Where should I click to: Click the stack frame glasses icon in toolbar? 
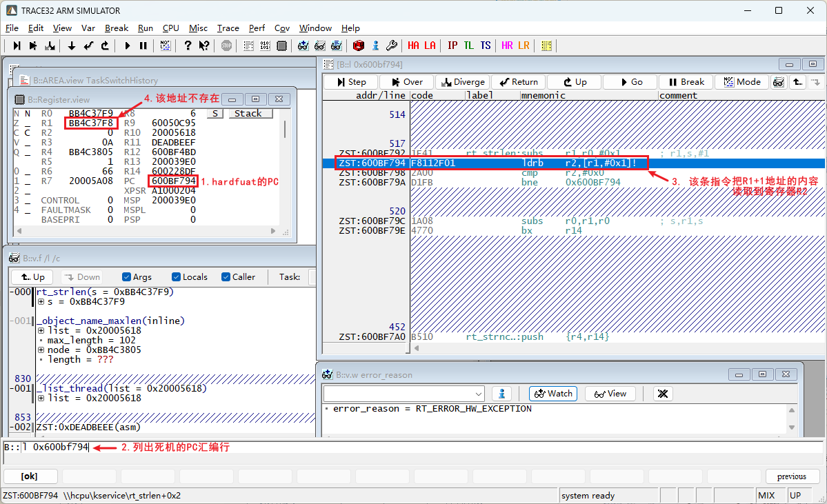click(337, 46)
